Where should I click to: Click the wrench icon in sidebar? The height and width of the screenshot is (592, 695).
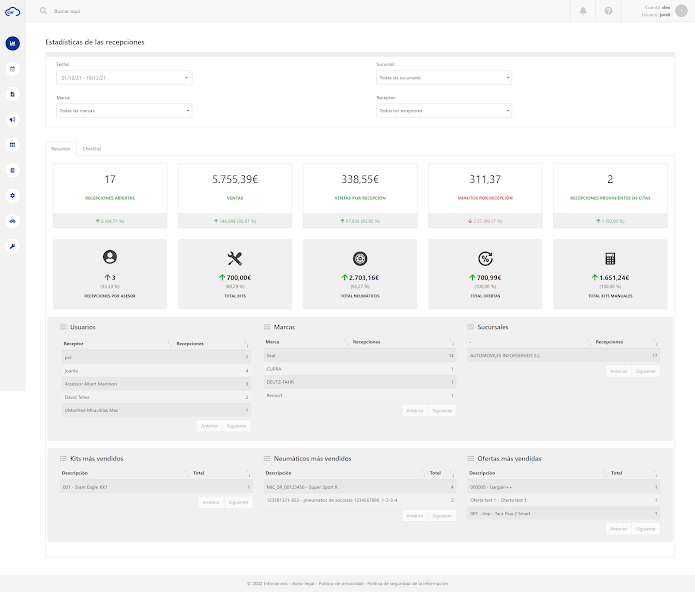click(13, 245)
